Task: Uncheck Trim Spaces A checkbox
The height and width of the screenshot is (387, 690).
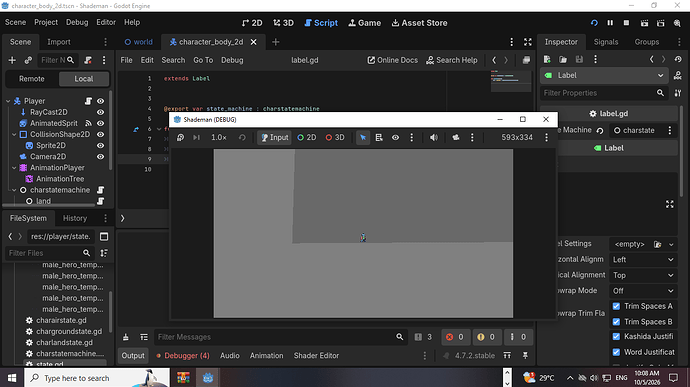Action: pyautogui.click(x=616, y=306)
